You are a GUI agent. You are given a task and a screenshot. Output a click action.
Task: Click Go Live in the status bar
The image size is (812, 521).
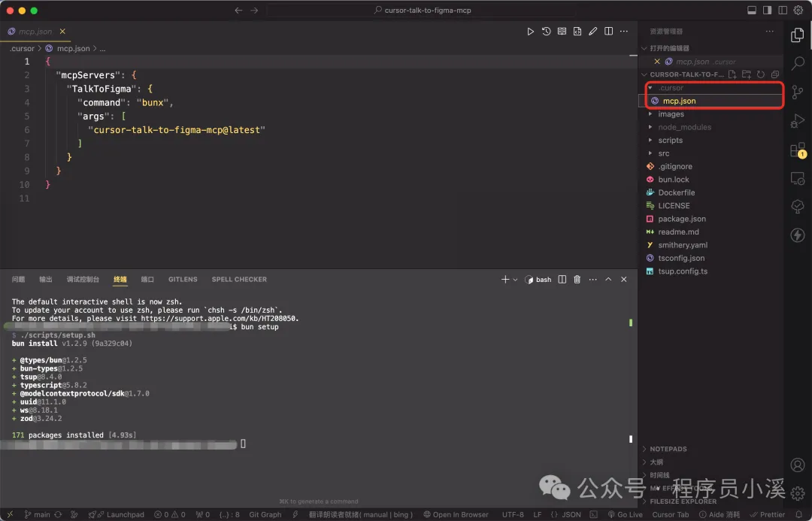click(x=625, y=515)
